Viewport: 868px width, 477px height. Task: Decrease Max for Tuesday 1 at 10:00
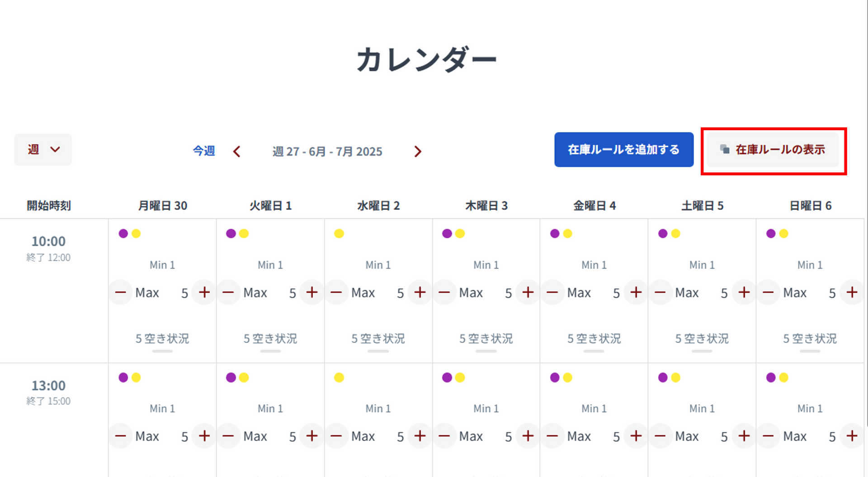pos(228,293)
